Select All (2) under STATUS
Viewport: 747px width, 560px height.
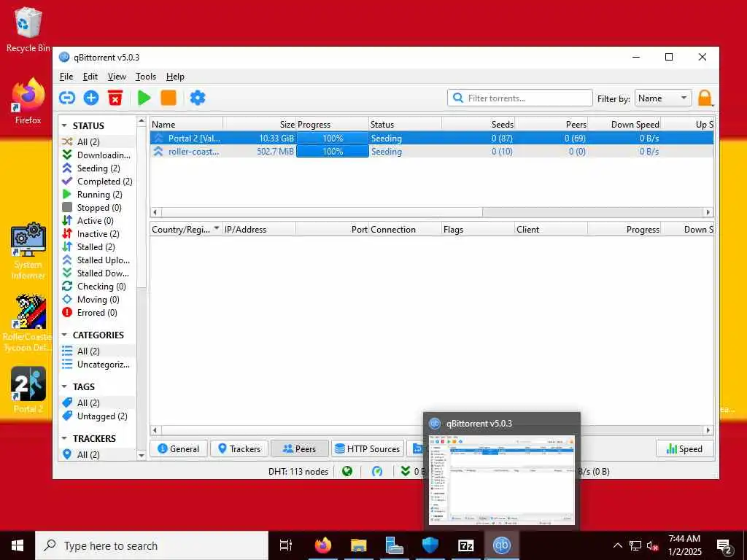pyautogui.click(x=97, y=142)
